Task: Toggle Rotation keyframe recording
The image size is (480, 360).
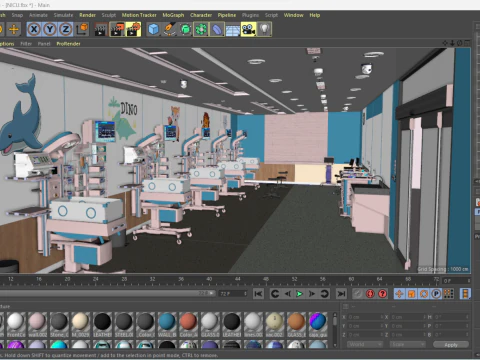Action: click(424, 294)
